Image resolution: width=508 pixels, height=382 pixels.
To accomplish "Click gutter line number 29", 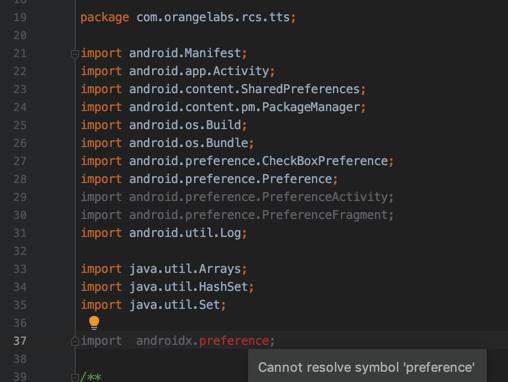I will click(20, 197).
